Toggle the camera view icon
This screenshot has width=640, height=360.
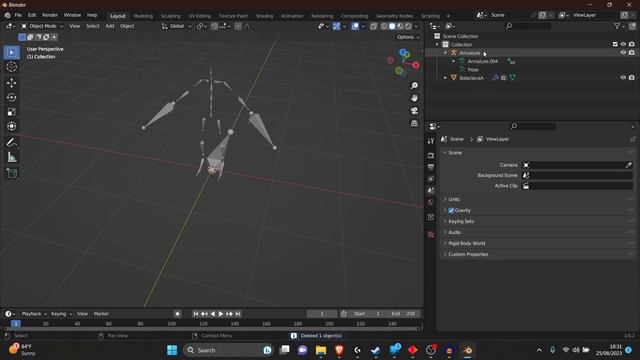(414, 111)
